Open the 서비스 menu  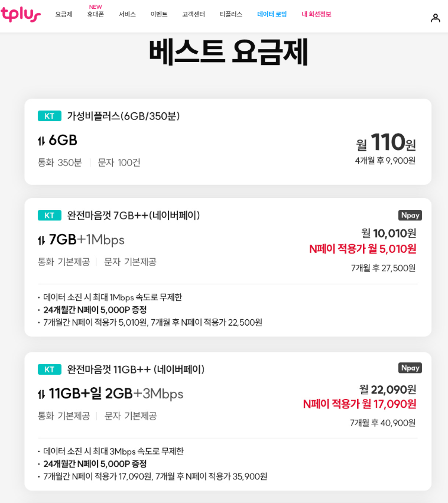pyautogui.click(x=127, y=14)
